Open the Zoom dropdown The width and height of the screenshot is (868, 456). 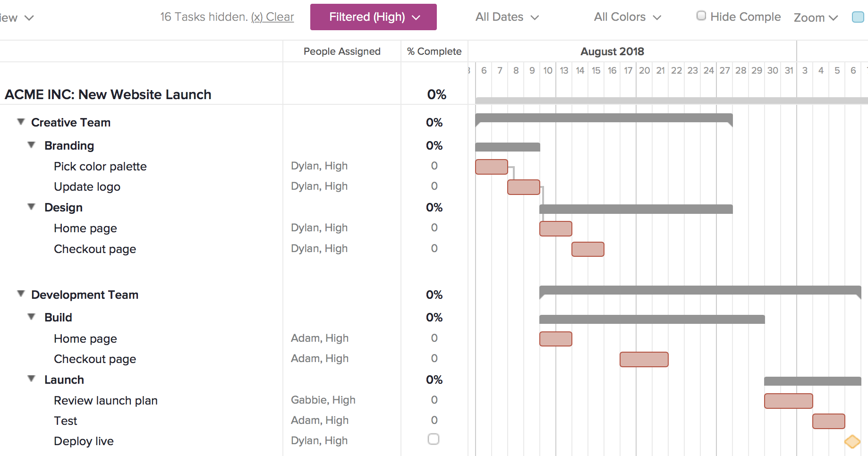[815, 17]
